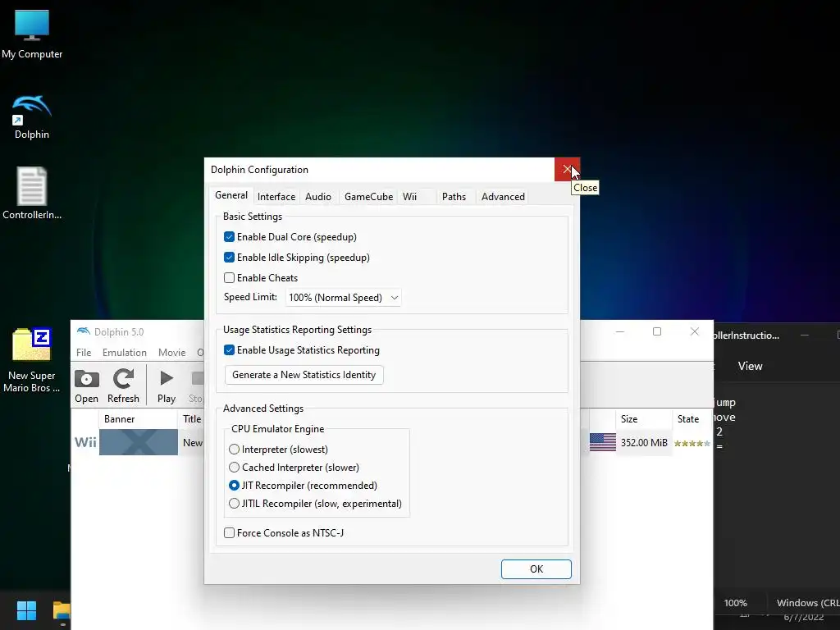
Task: Open the My Computer desktop icon
Action: point(32,34)
